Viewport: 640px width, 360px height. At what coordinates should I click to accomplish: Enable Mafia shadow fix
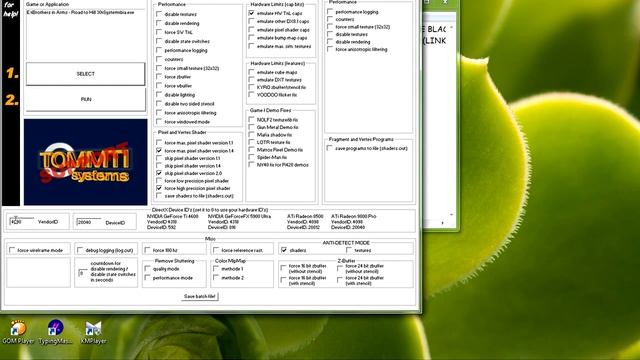251,135
